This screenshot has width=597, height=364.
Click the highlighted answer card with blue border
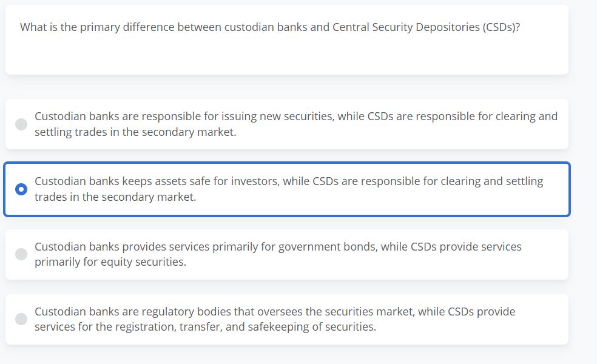pyautogui.click(x=287, y=189)
